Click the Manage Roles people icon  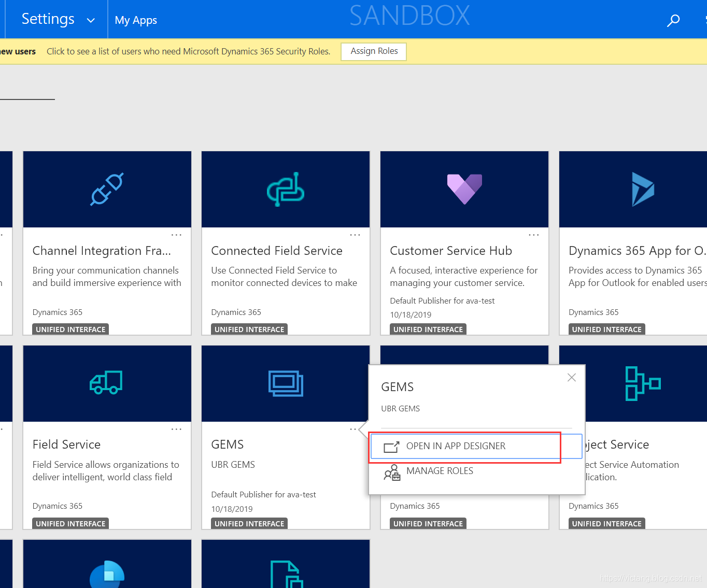pos(392,472)
